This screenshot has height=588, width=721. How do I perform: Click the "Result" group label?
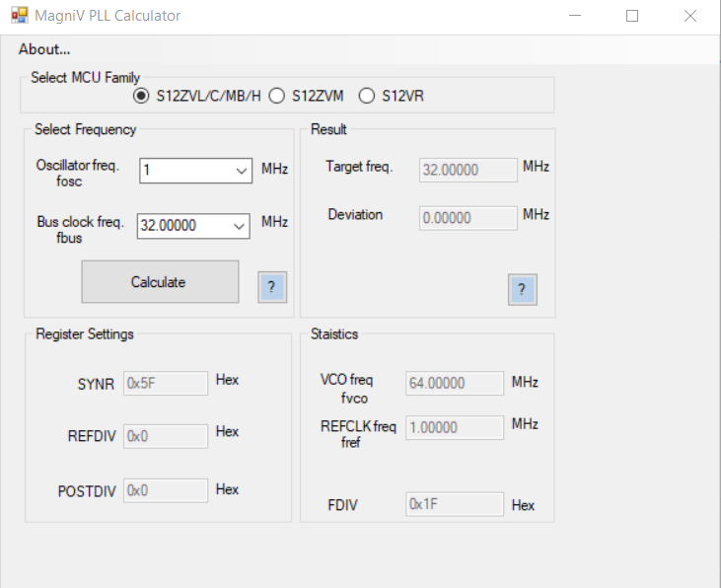click(x=328, y=129)
